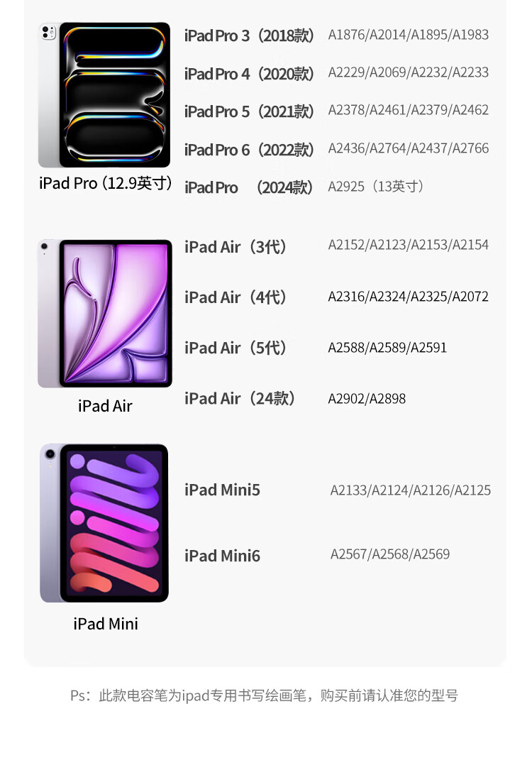Select the iPad Air (24款) label
Screen dimensions: 532x775
240,398
